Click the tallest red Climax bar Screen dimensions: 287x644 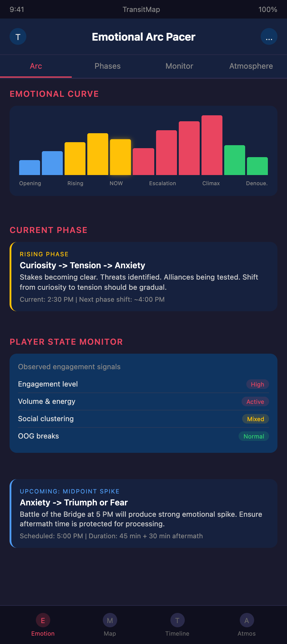212,145
